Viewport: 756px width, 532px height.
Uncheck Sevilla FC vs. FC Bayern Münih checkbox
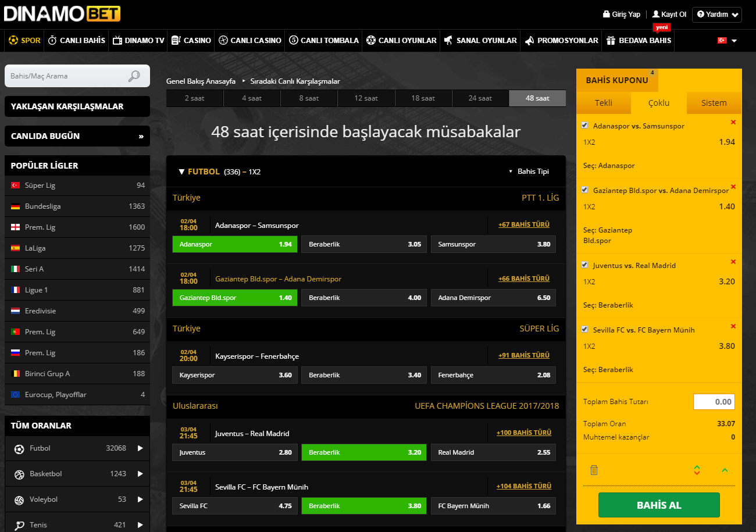(584, 329)
